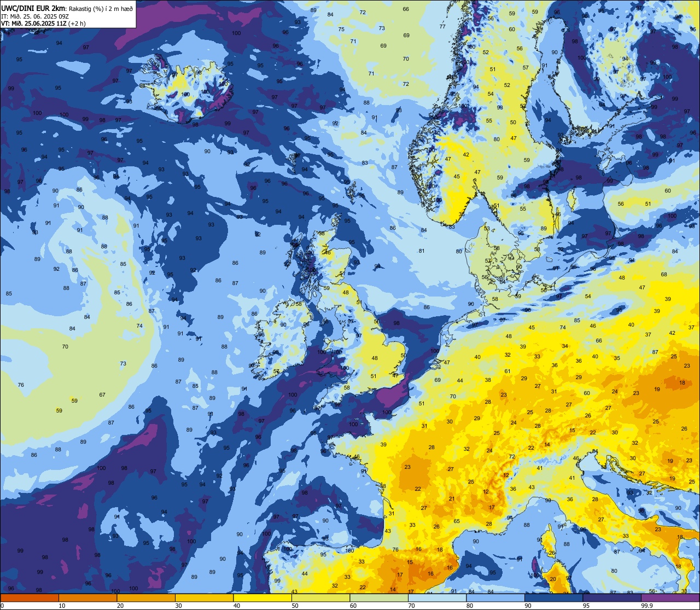The image size is (700, 610).
Task: Click the "VT: Mið. 25.06.2025 11Z (+2 h)" line
Action: (43, 24)
